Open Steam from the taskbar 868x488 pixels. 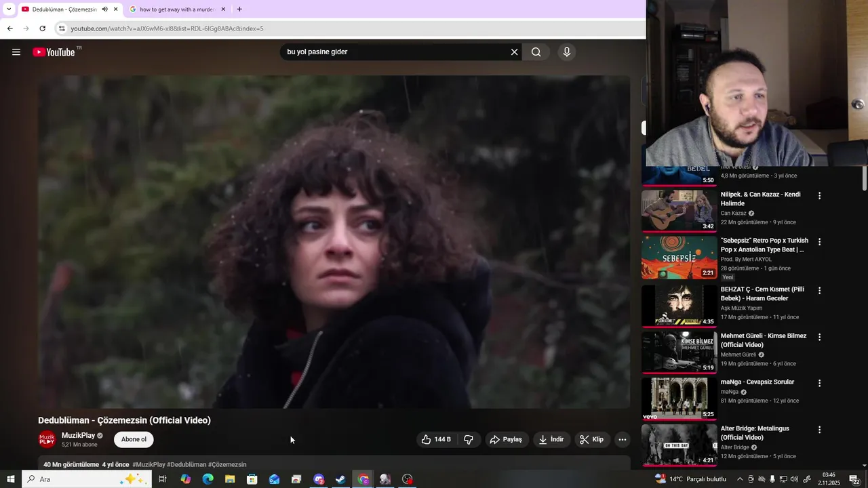pos(341,479)
